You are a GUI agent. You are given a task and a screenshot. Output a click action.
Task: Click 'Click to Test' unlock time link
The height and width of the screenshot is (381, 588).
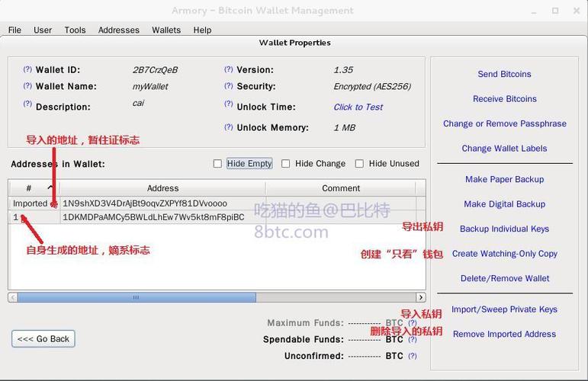pyautogui.click(x=358, y=107)
